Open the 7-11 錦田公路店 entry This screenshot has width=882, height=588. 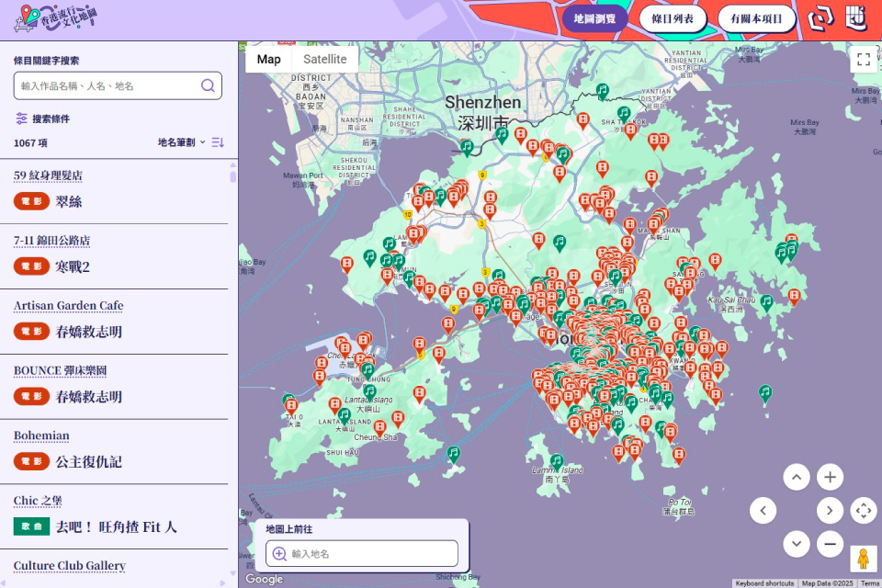point(51,241)
